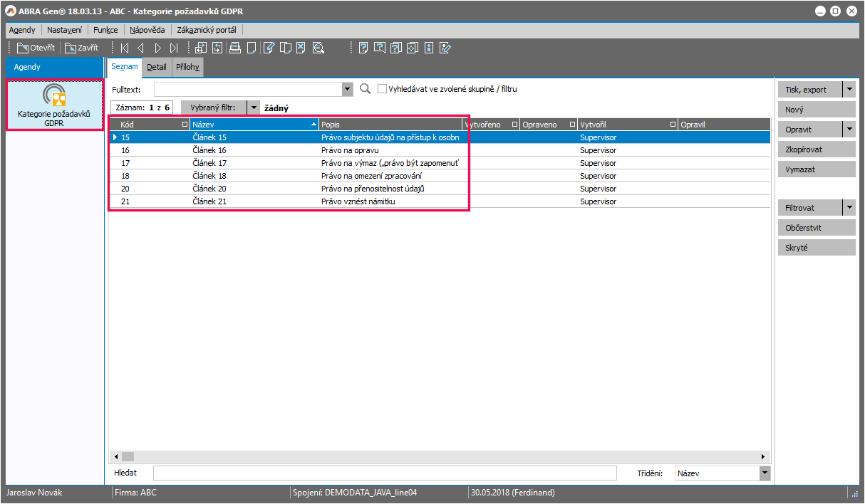Switch to the Detail tab
The width and height of the screenshot is (865, 504).
pos(157,68)
